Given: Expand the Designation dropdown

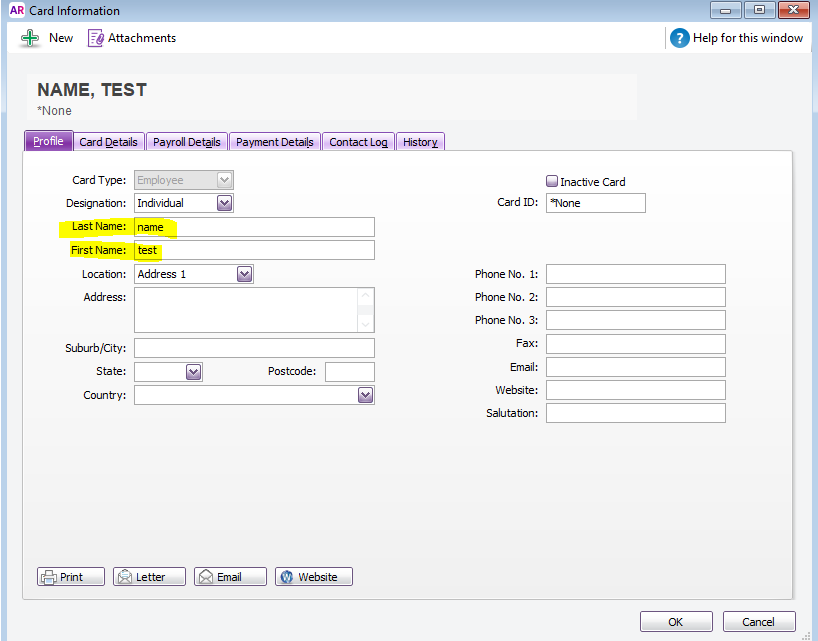Looking at the screenshot, I should 224,203.
